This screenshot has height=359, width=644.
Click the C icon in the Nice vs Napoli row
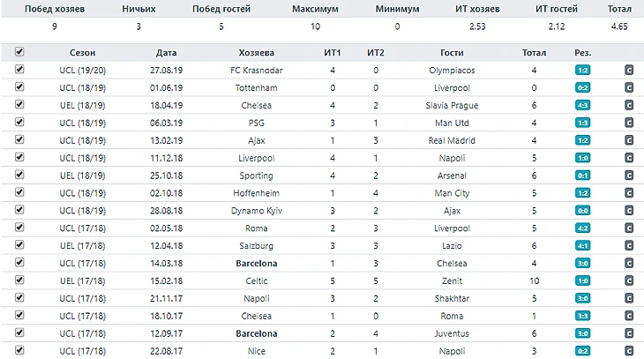tap(629, 351)
